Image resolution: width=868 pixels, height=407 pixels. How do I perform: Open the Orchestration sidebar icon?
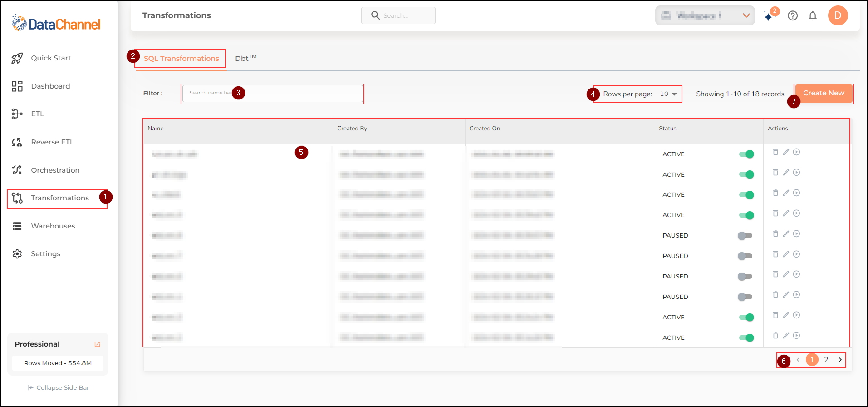tap(17, 170)
